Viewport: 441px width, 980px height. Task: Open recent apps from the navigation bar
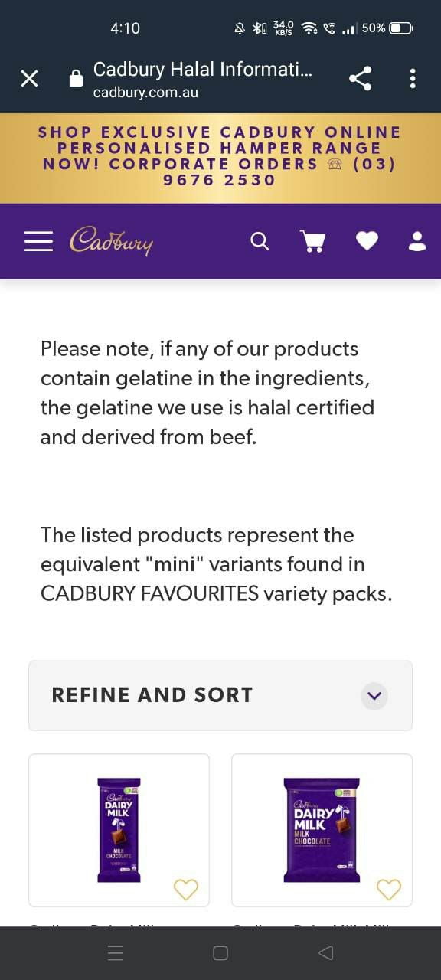click(115, 952)
